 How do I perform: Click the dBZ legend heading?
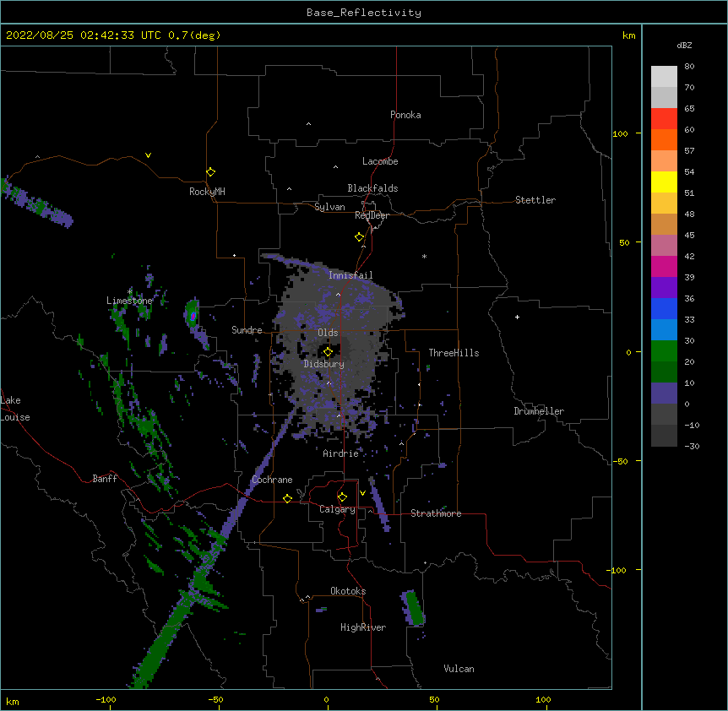tap(684, 45)
